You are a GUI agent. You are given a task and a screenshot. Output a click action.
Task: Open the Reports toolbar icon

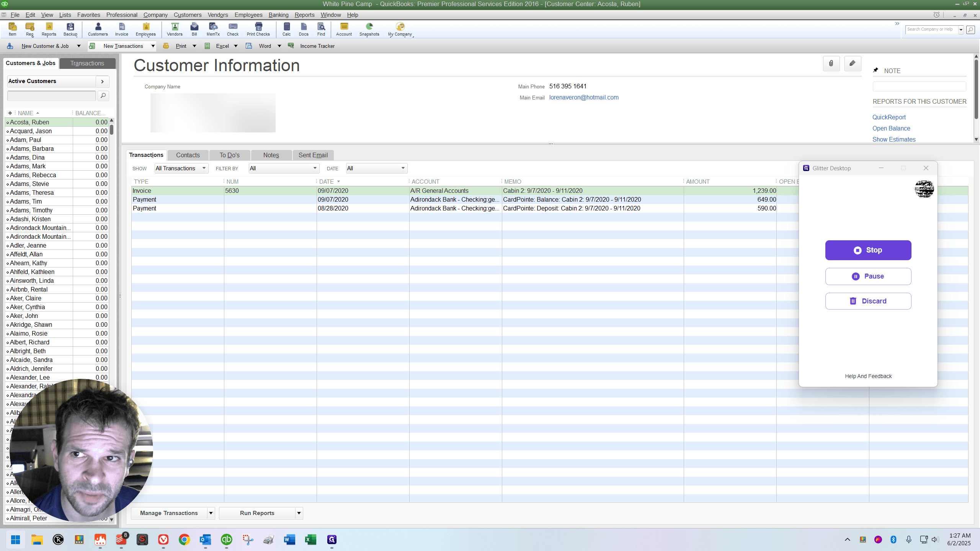49,29
